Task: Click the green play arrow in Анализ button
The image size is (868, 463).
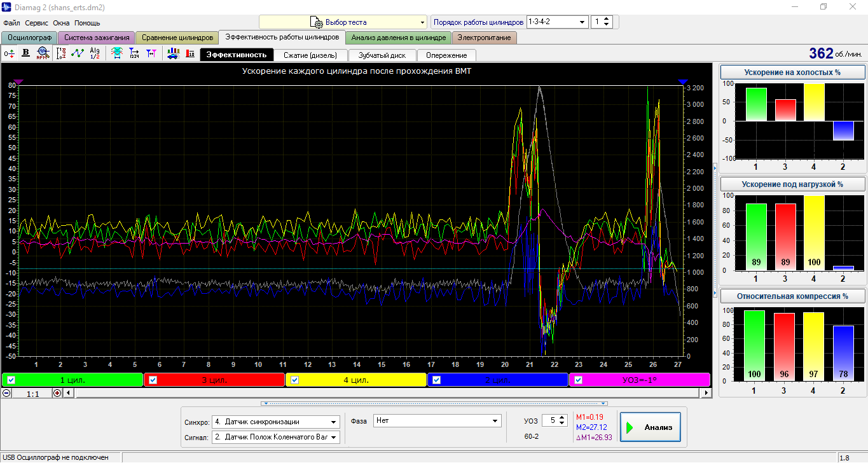Action: click(630, 427)
